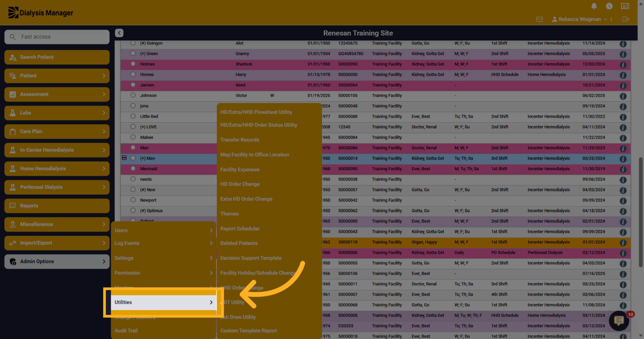Select the Mabee patient radio button
Image resolution: width=644 pixels, height=339 pixels.
click(133, 137)
